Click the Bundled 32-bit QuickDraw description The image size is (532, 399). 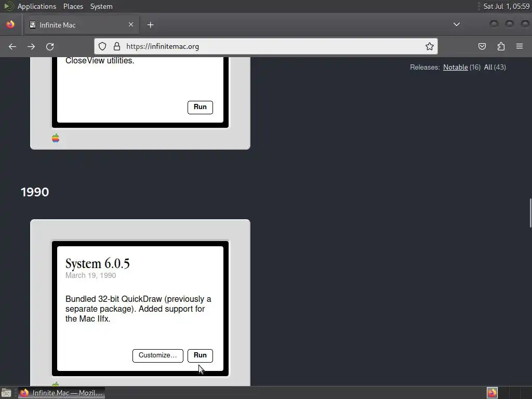coord(138,309)
